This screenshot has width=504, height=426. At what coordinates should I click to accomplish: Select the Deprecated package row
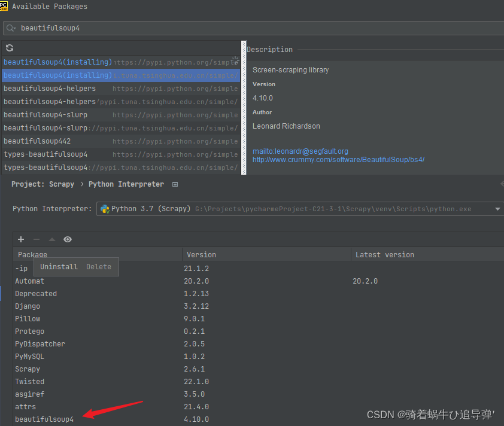tap(259, 294)
